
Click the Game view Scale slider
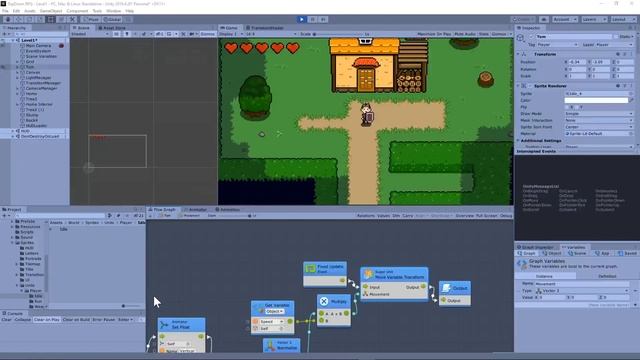(x=338, y=34)
